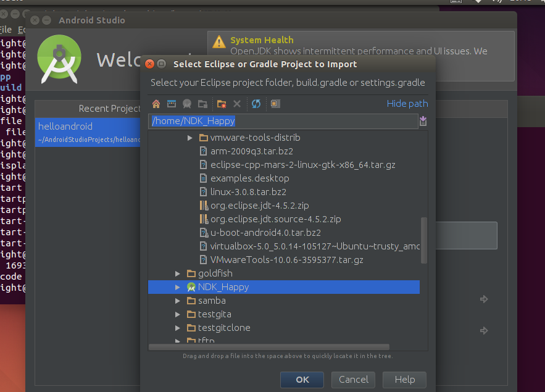Click the desktop directory toolbar icon
Screen dimensions: 545x392
[172, 104]
